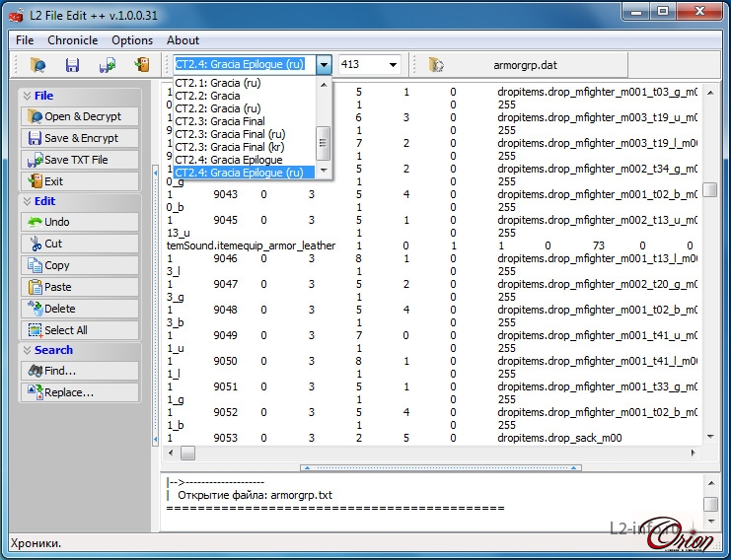Click the value 9053 in the editor

[x=225, y=438]
